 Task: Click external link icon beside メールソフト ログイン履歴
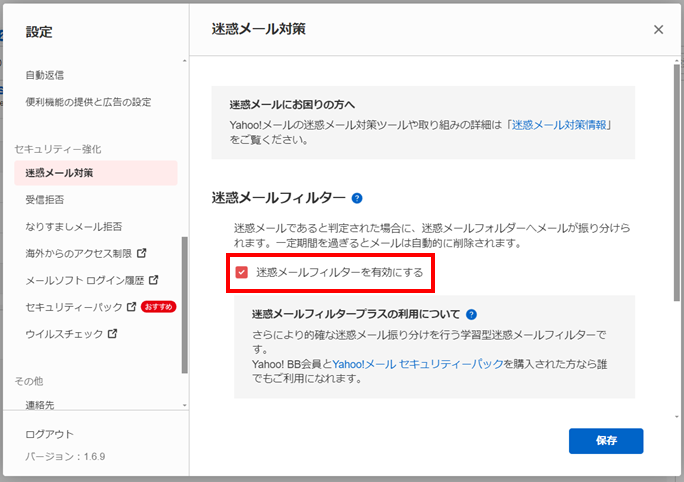tap(153, 280)
